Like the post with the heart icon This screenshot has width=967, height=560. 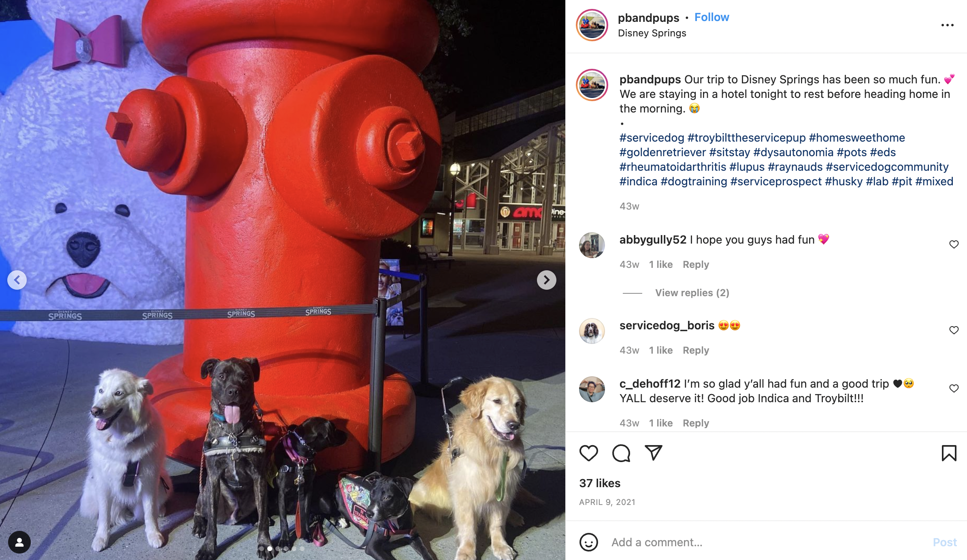coord(588,453)
